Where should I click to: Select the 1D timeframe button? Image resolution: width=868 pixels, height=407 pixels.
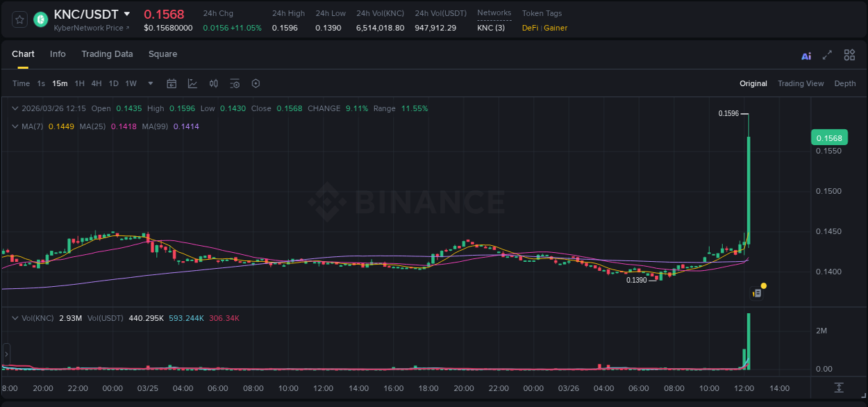tap(113, 83)
